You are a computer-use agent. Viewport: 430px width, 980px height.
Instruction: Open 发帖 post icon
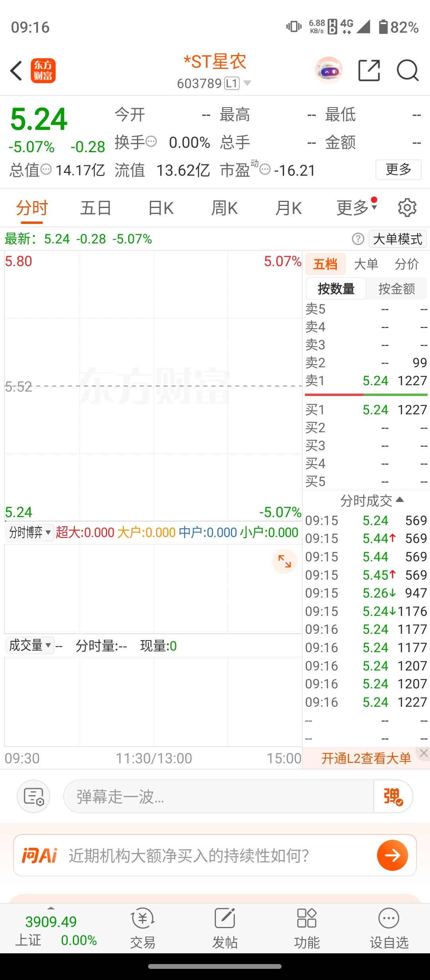[x=225, y=929]
